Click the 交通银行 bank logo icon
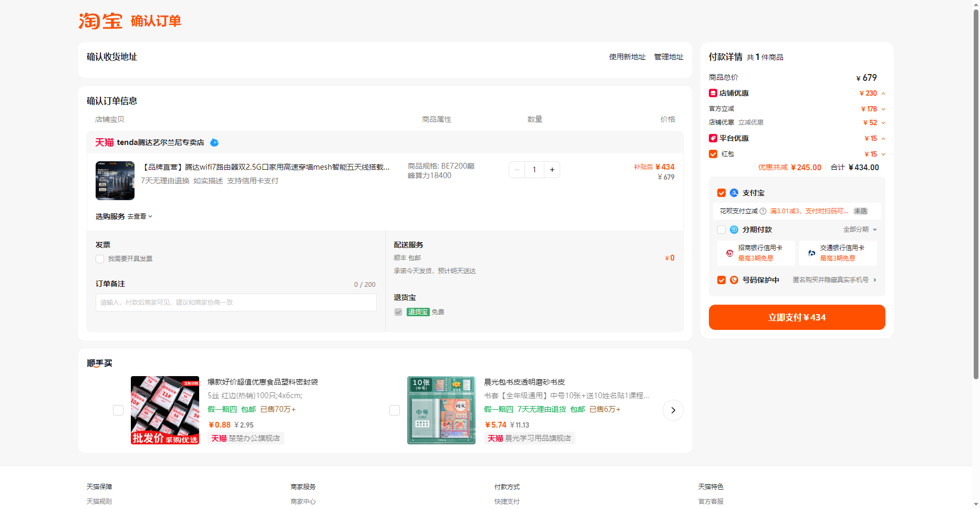 point(812,253)
